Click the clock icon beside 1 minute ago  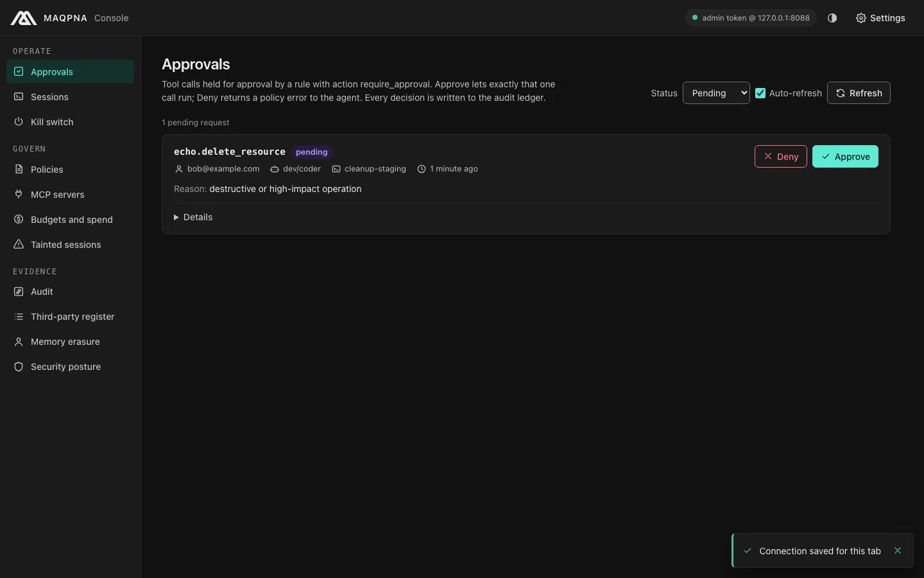[x=422, y=169]
